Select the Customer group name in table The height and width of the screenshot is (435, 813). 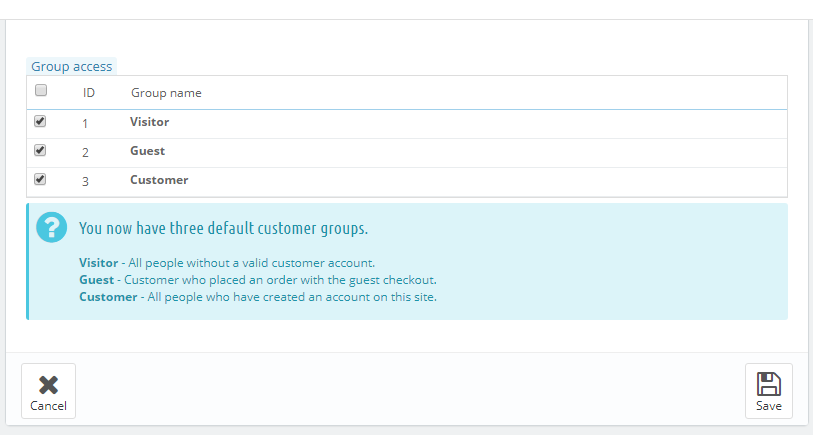click(x=159, y=180)
